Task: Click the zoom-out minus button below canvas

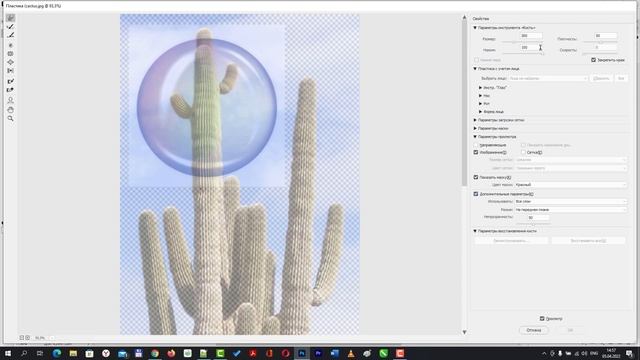Action: click(x=22, y=338)
